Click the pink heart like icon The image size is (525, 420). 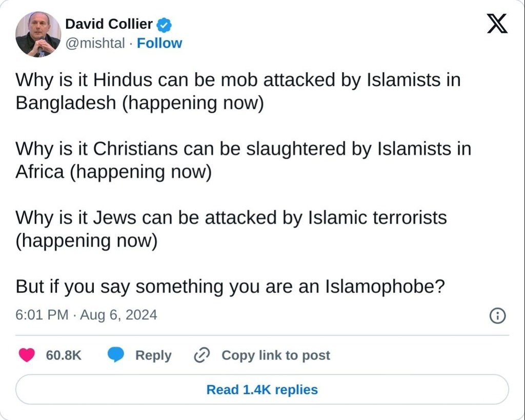coord(27,355)
